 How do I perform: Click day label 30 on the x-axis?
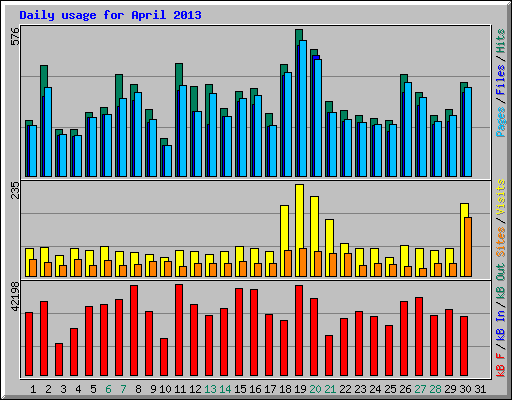tap(465, 389)
